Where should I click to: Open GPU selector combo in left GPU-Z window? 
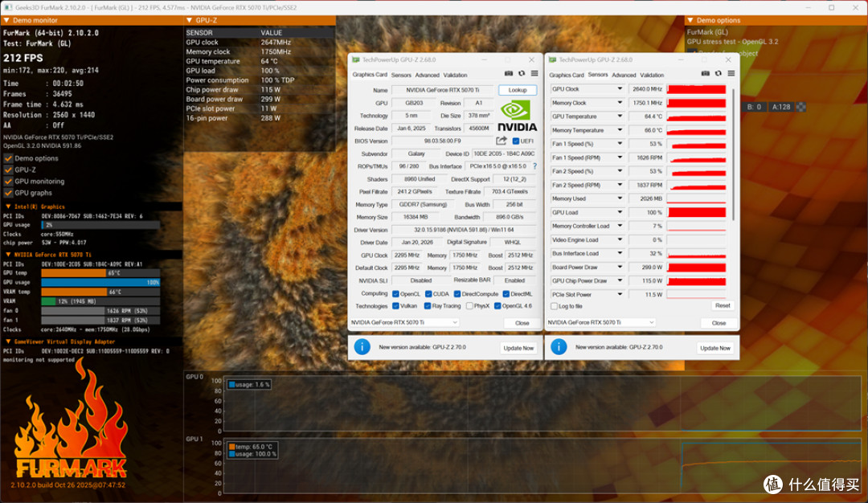pos(404,322)
